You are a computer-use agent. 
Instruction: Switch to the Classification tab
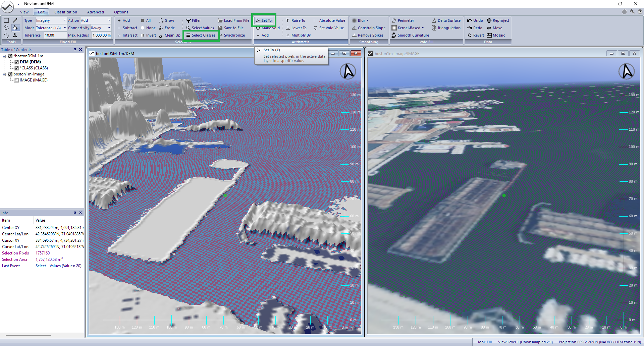click(66, 12)
